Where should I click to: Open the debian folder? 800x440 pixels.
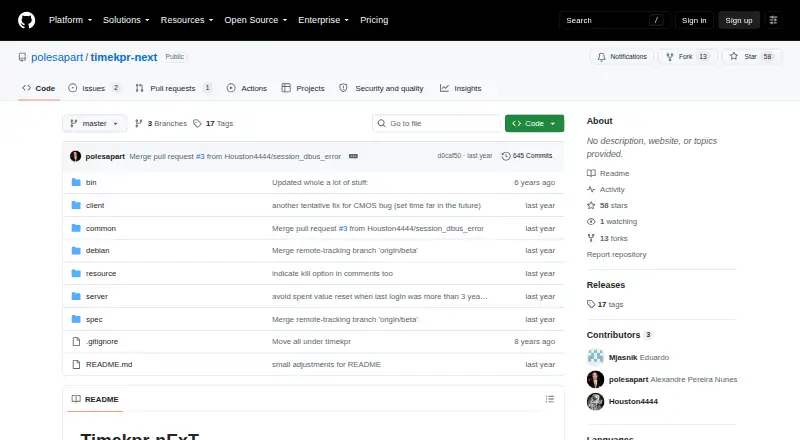[x=97, y=251]
